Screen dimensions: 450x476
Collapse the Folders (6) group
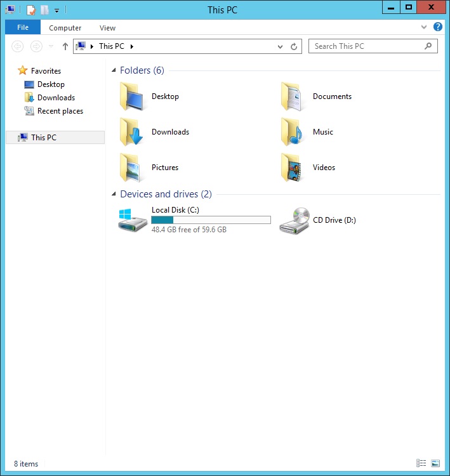click(114, 70)
